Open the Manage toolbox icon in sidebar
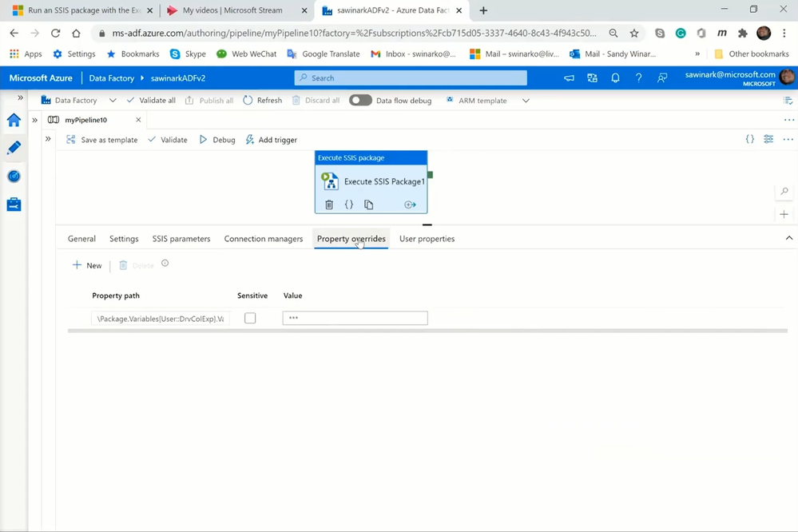The width and height of the screenshot is (798, 532). tap(14, 204)
